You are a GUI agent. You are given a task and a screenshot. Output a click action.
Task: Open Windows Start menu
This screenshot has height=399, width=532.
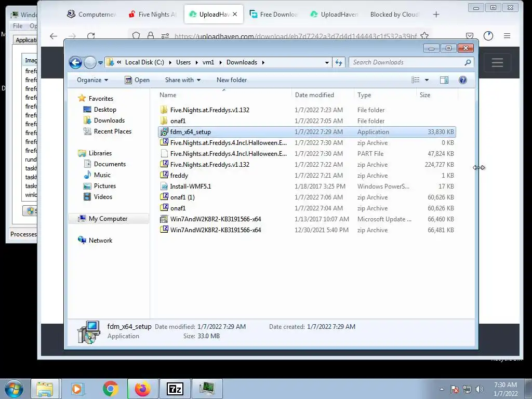point(14,389)
